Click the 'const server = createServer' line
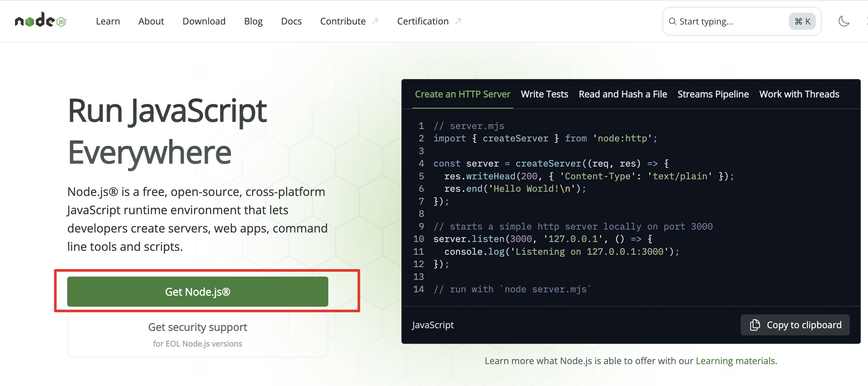The width and height of the screenshot is (868, 386). [551, 164]
